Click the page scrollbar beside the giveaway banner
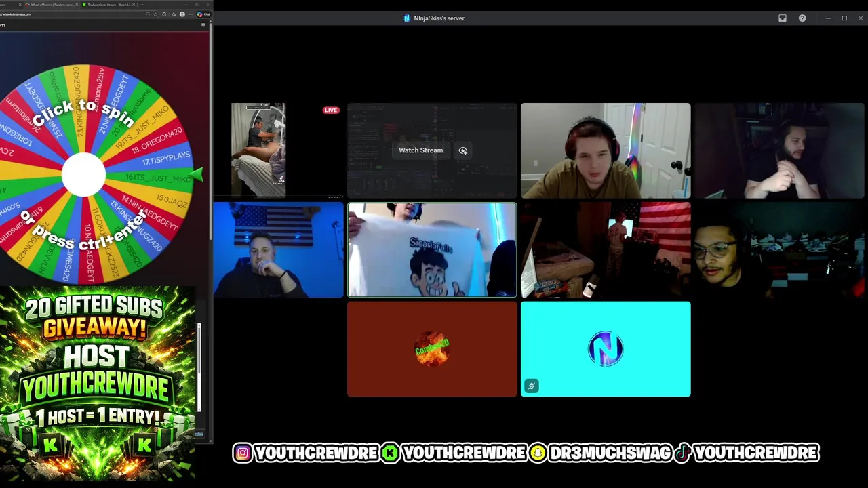This screenshot has height=488, width=868. (199, 367)
